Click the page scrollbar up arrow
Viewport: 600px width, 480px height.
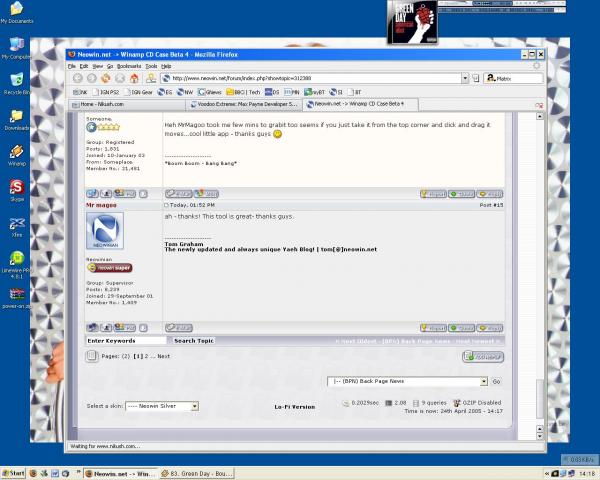coord(540,116)
